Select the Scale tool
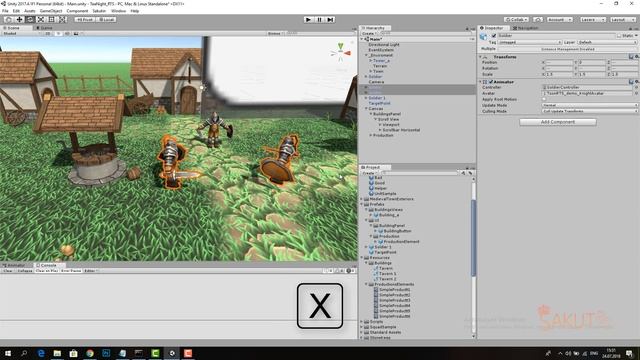Screen dimensions: 640x360 pyautogui.click(x=41, y=19)
